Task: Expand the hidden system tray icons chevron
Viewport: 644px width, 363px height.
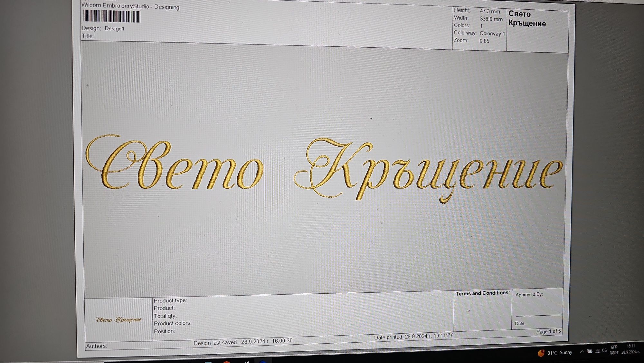Action: tap(582, 352)
